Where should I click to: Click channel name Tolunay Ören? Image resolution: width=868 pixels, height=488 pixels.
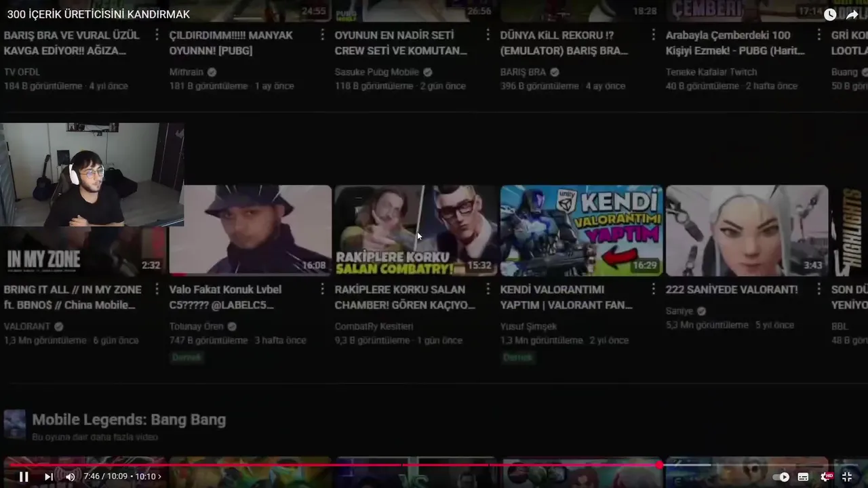197,326
